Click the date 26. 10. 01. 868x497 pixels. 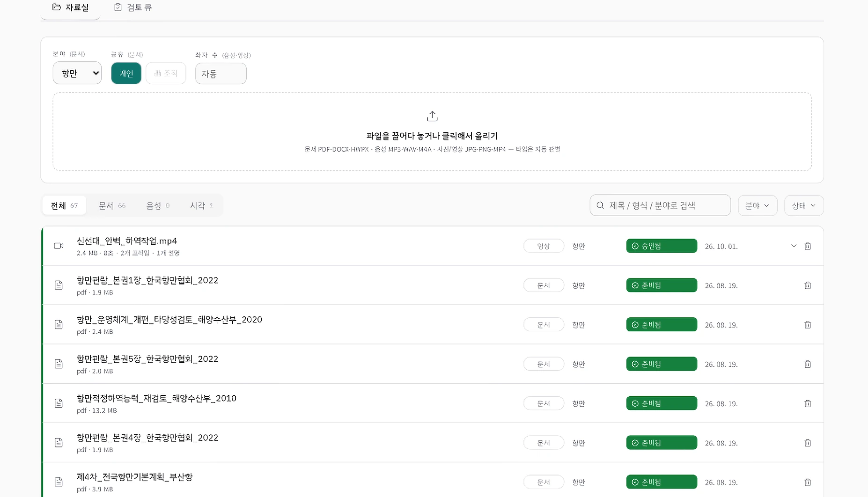tap(721, 246)
